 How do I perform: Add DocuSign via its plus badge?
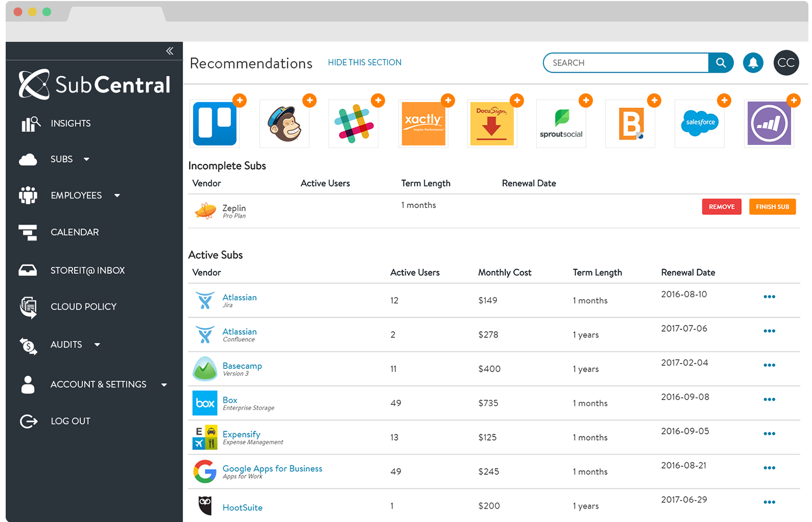click(517, 100)
